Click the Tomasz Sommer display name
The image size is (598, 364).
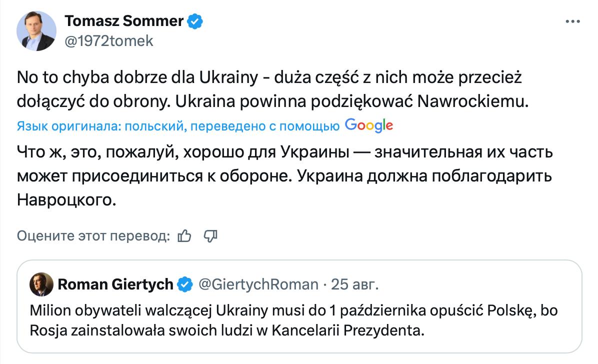pos(124,21)
